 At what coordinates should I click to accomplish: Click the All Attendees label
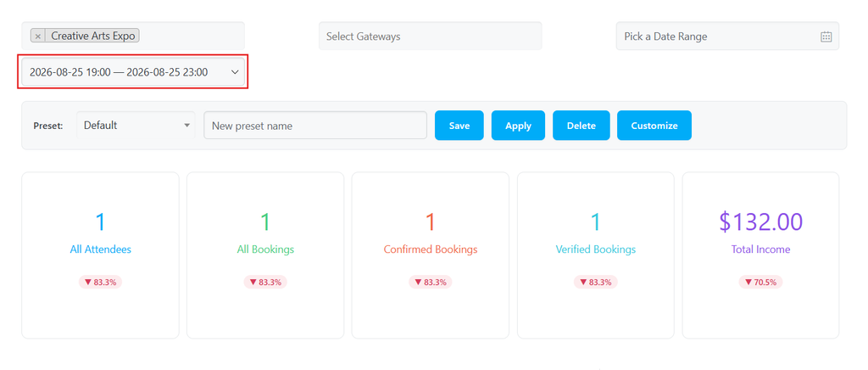click(x=100, y=249)
